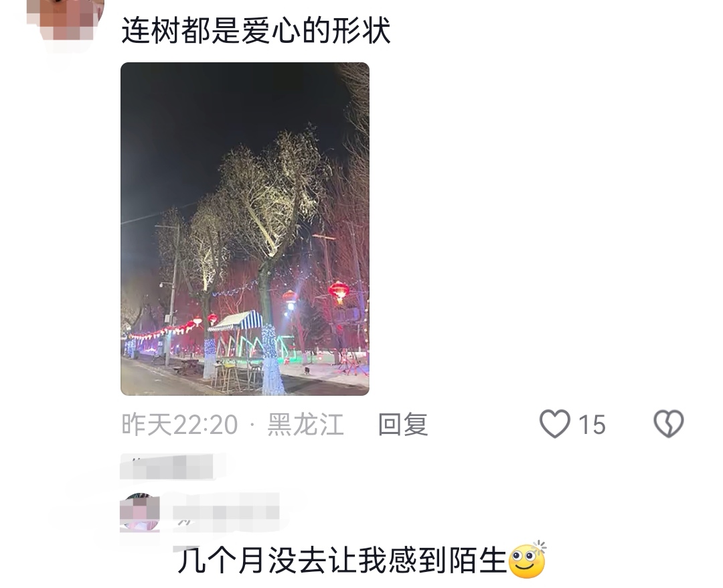
Task: Open the reply author's avatar
Action: pos(140,512)
